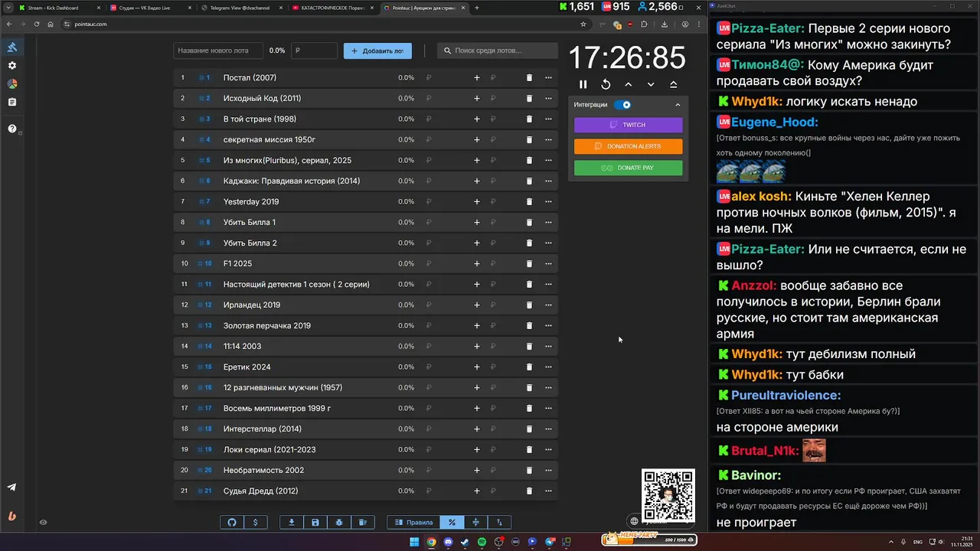Open more options for Необратимость 2002

pyautogui.click(x=548, y=471)
